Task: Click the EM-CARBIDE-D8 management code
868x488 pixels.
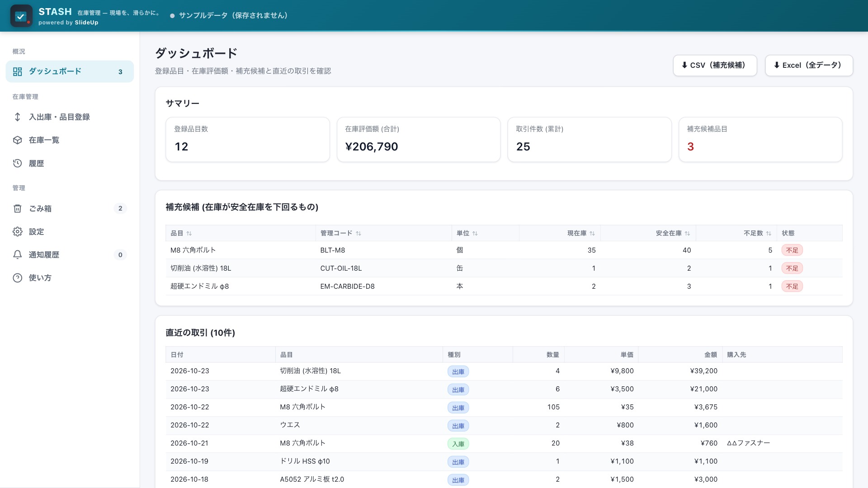Action: point(347,286)
